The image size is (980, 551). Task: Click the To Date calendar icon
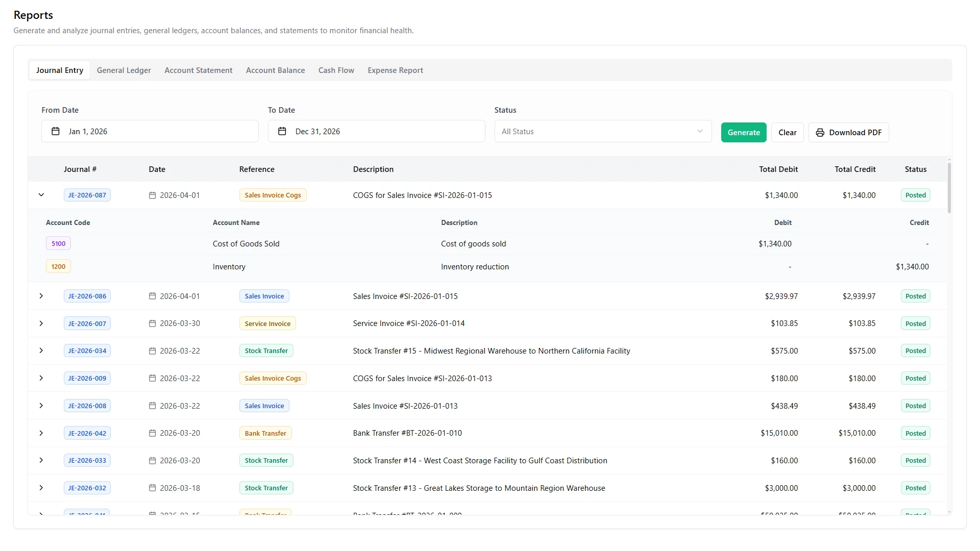282,131
